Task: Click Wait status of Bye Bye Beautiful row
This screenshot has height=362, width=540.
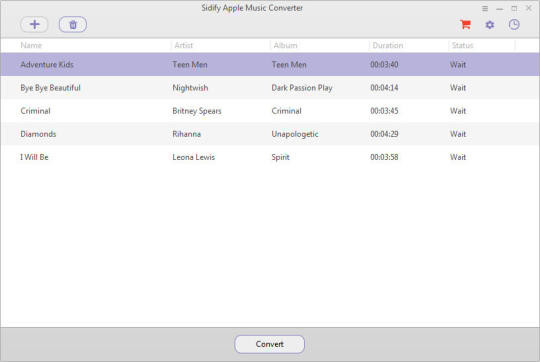Action: click(458, 88)
